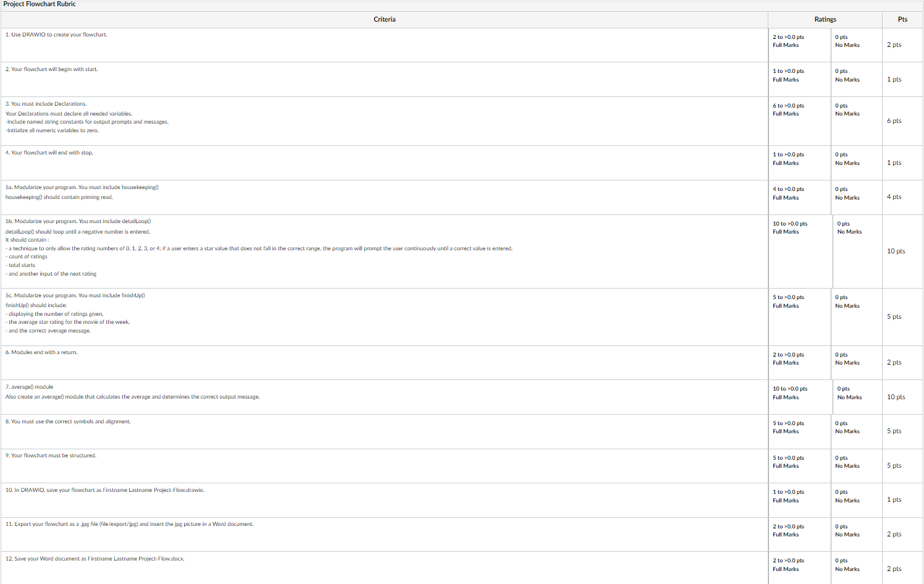
Task: Click the "7. average() module" heading
Action: pyautogui.click(x=30, y=387)
